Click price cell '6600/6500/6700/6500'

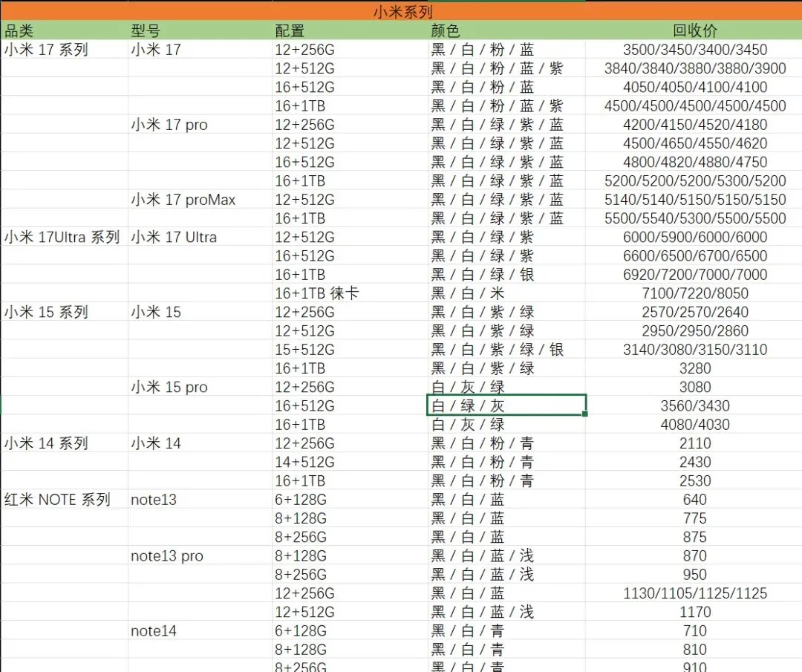click(x=694, y=255)
